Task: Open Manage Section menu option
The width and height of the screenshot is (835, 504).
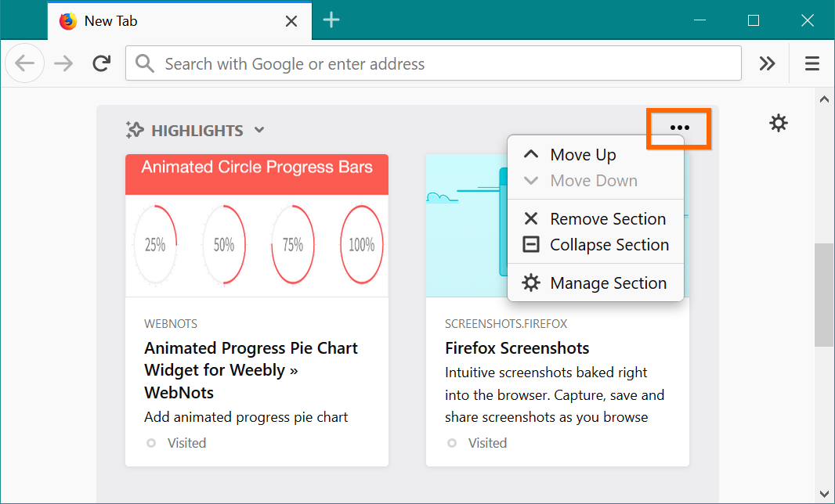Action: tap(608, 283)
